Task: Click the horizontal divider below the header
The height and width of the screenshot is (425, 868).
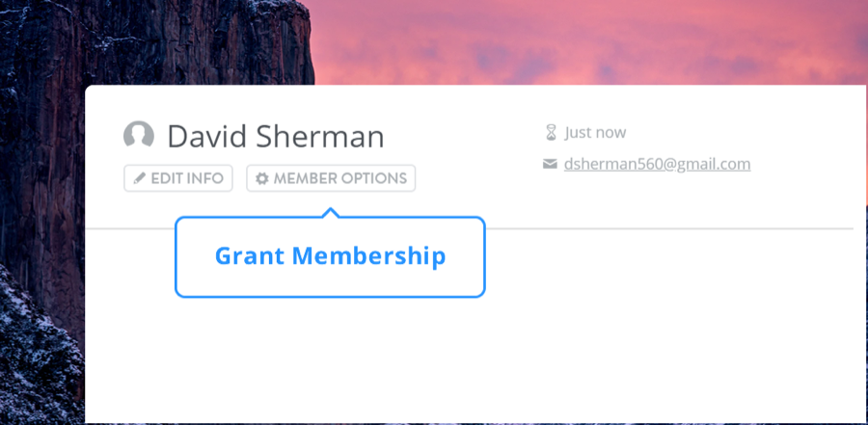Action: point(675,228)
